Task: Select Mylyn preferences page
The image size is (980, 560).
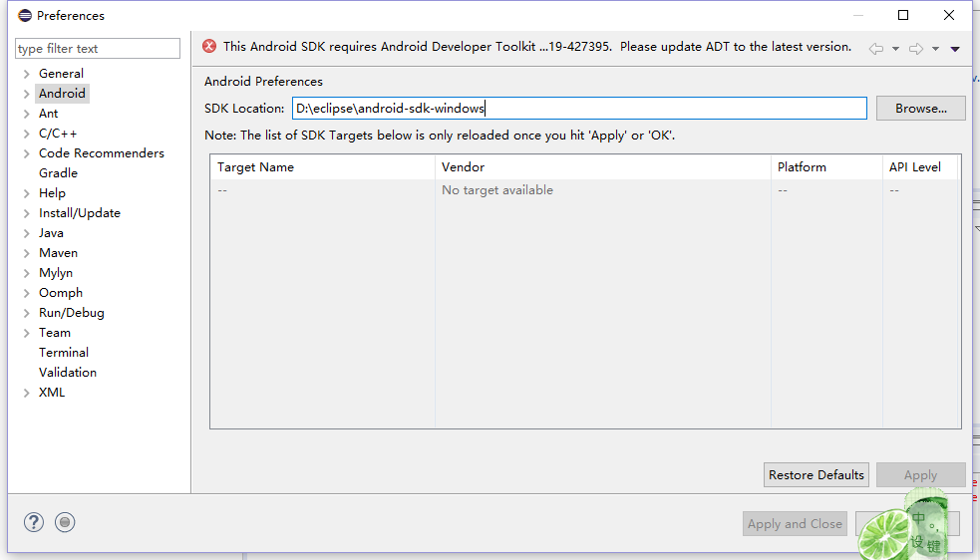Action: [x=56, y=272]
